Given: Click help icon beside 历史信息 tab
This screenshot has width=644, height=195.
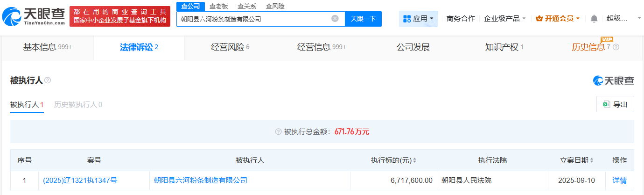Looking at the screenshot, I should 616,47.
